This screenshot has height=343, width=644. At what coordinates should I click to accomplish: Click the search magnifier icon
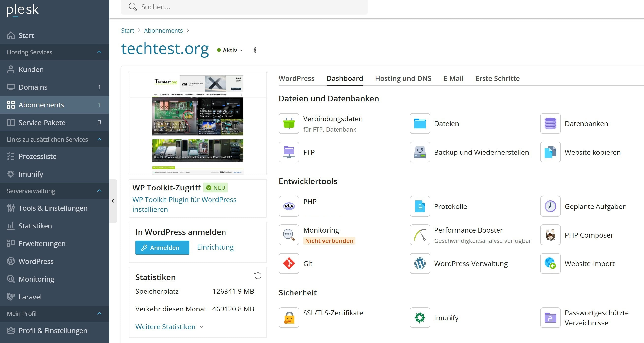click(133, 7)
